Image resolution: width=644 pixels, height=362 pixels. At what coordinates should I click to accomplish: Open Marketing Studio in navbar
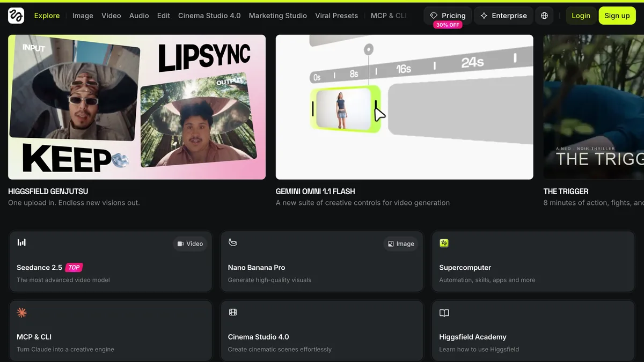278,16
